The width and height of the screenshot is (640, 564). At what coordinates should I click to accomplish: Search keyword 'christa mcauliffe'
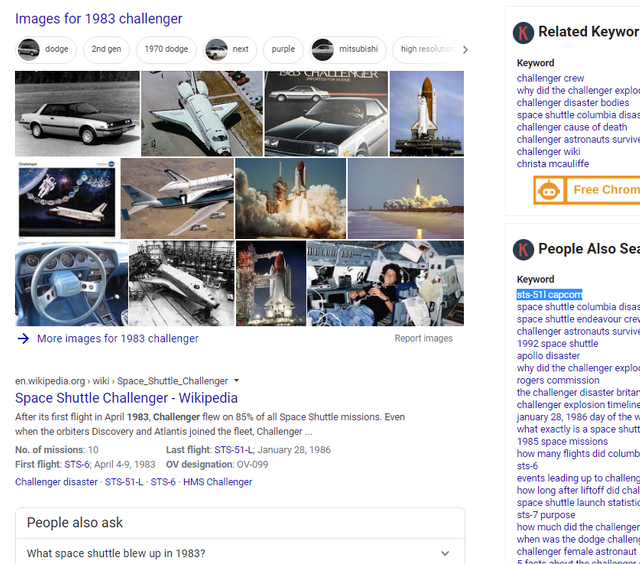click(x=553, y=164)
